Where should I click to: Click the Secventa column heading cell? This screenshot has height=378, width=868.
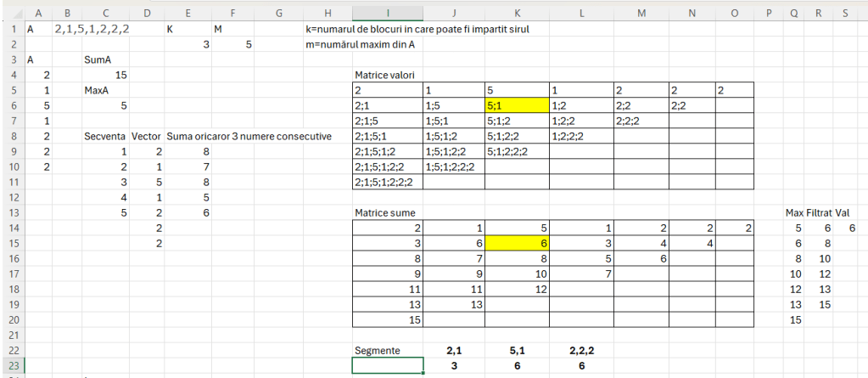[104, 136]
